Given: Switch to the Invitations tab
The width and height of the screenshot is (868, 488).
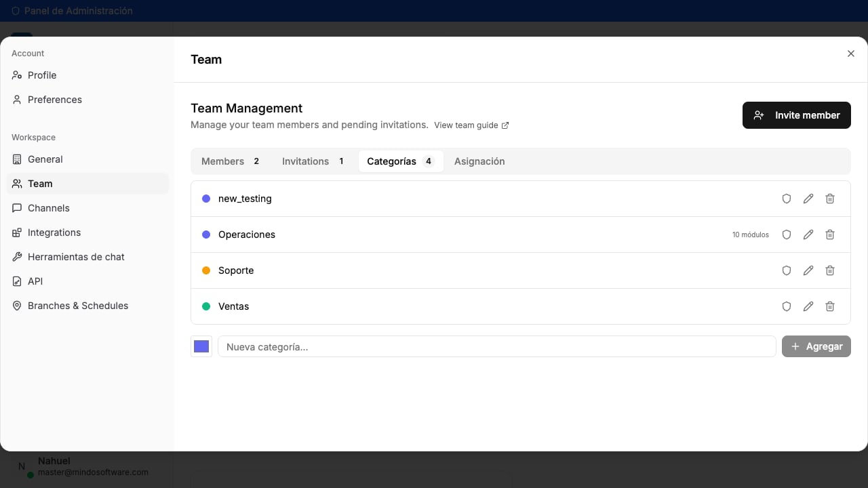Looking at the screenshot, I should click(x=313, y=161).
